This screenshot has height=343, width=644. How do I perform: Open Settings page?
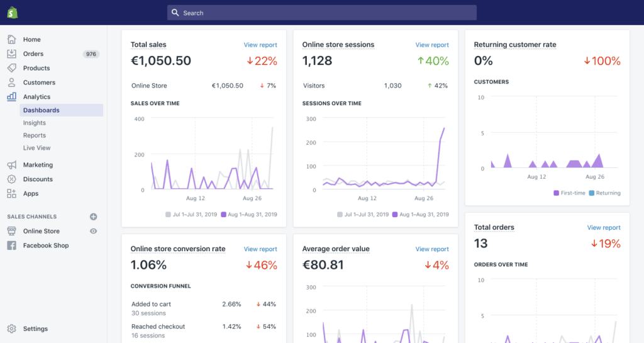(35, 329)
